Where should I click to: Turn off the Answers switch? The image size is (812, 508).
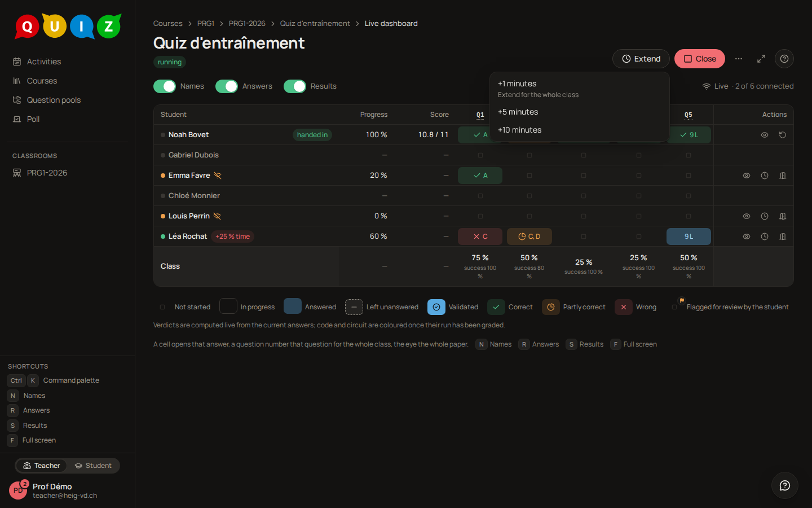click(x=227, y=86)
